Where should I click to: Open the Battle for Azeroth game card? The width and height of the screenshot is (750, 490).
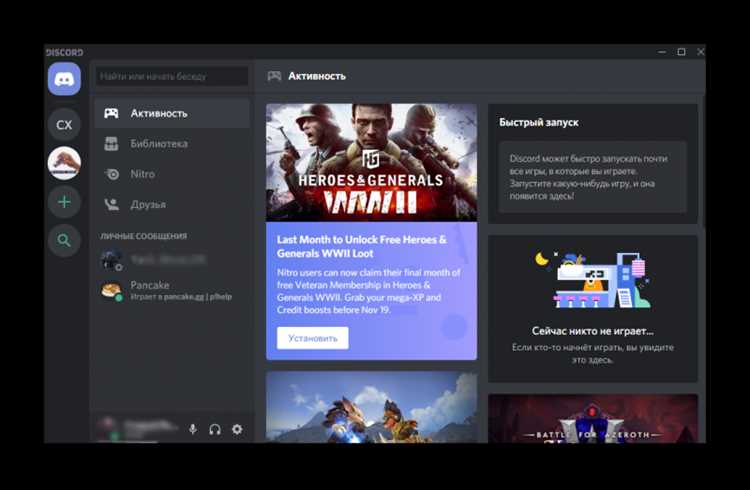[593, 419]
